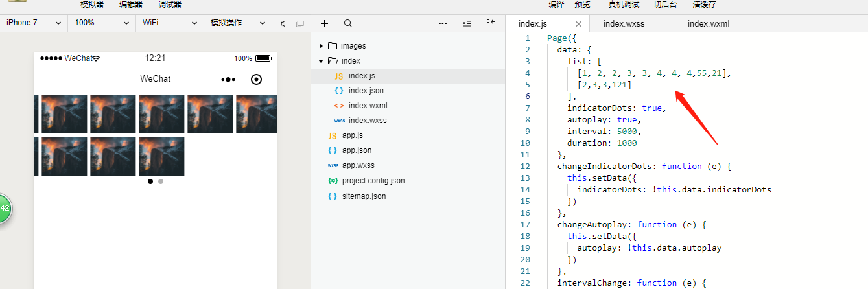Viewport: 868px width, 289px height.
Task: Open the 100% zoom level dropdown
Action: click(102, 23)
